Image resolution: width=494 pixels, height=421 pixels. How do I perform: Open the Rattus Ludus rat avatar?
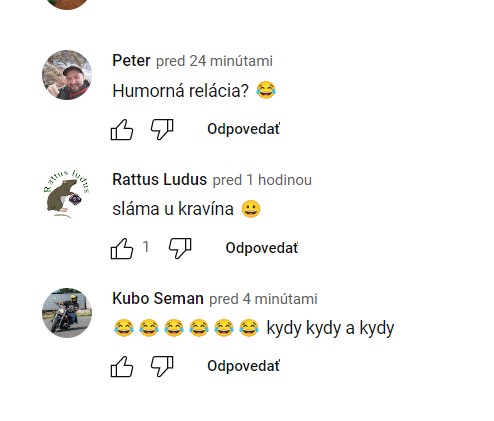pyautogui.click(x=67, y=194)
